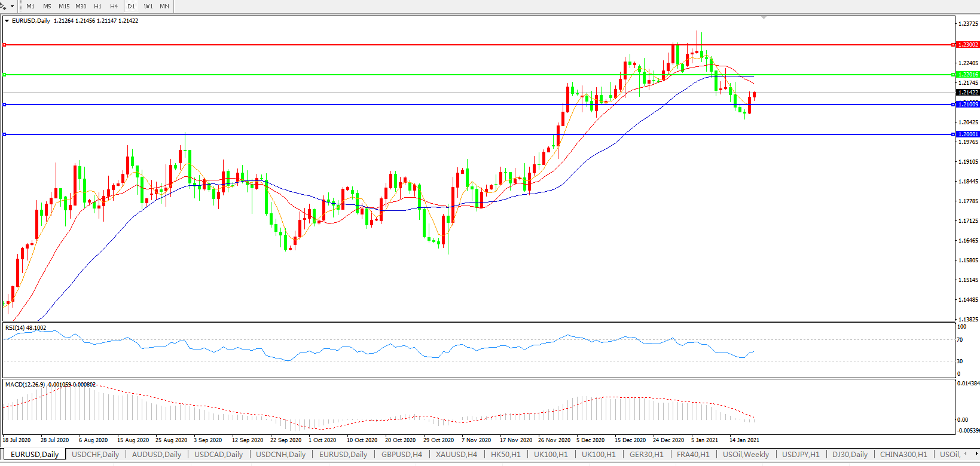
Task: Choose the M15 timeframe button
Action: pos(64,7)
